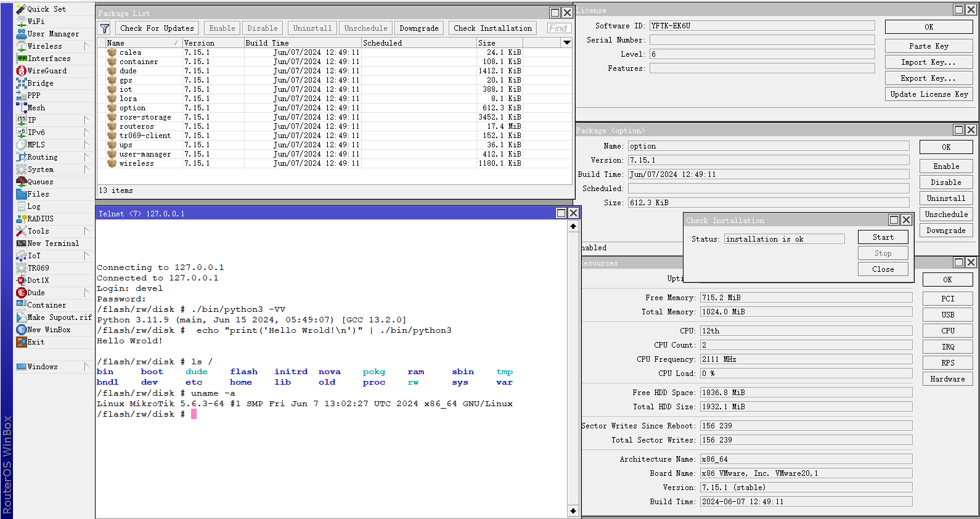
Task: Click Check For Updates button
Action: click(x=157, y=28)
